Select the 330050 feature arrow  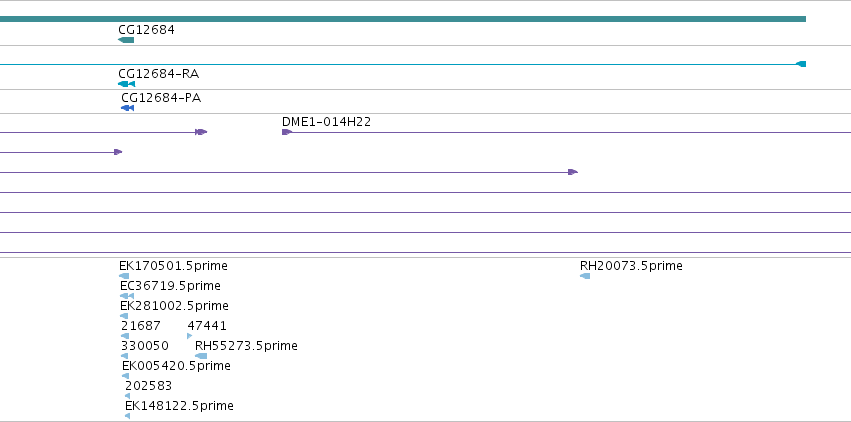pyautogui.click(x=125, y=356)
